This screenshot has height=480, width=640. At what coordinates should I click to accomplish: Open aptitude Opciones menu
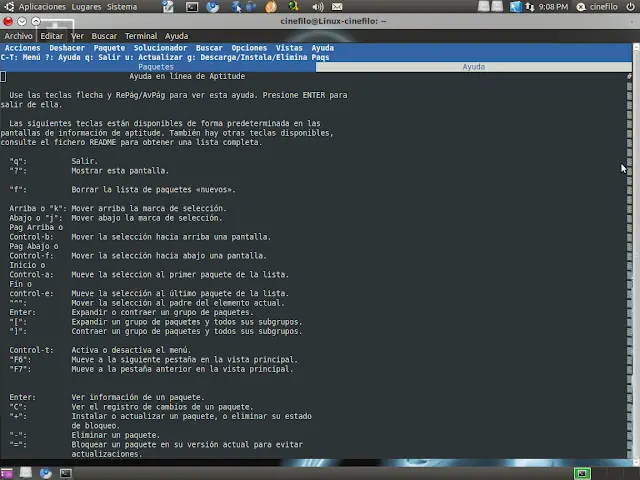(x=249, y=48)
